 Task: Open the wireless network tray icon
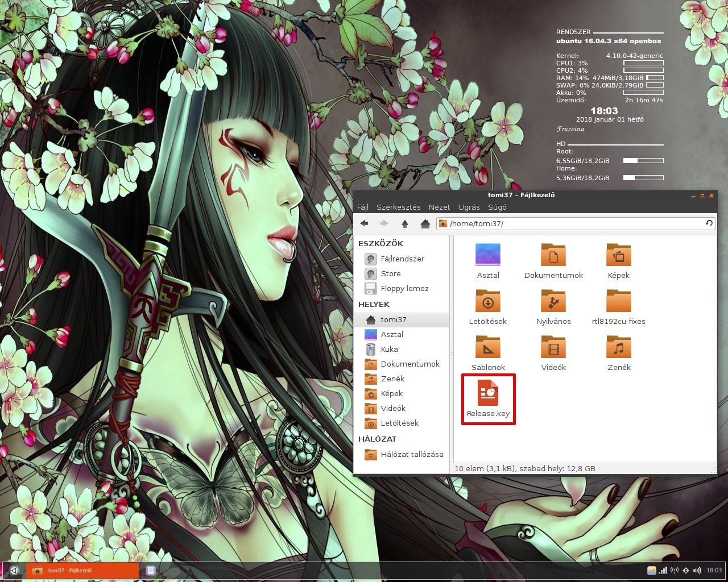[675, 571]
